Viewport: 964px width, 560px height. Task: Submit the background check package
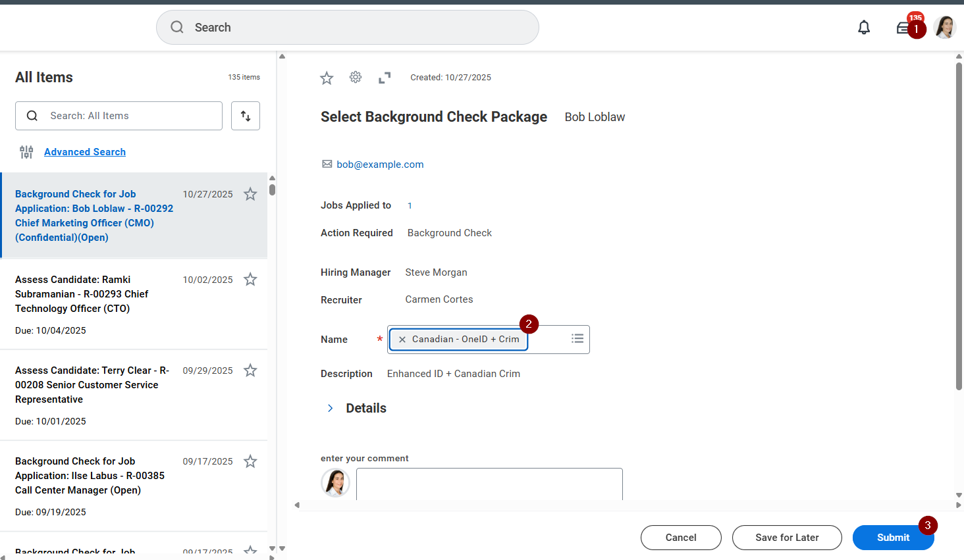point(893,538)
